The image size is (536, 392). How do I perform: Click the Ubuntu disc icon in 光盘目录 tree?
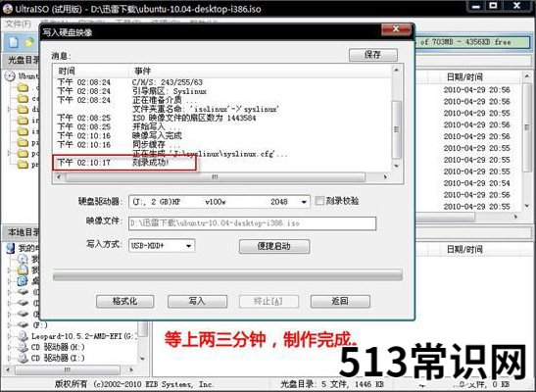point(10,75)
